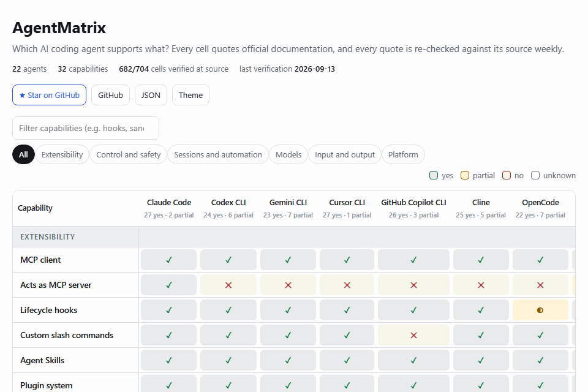Open Custom slash commands cross, GitHub Copilot CLI
The height and width of the screenshot is (392, 588).
[x=413, y=335]
